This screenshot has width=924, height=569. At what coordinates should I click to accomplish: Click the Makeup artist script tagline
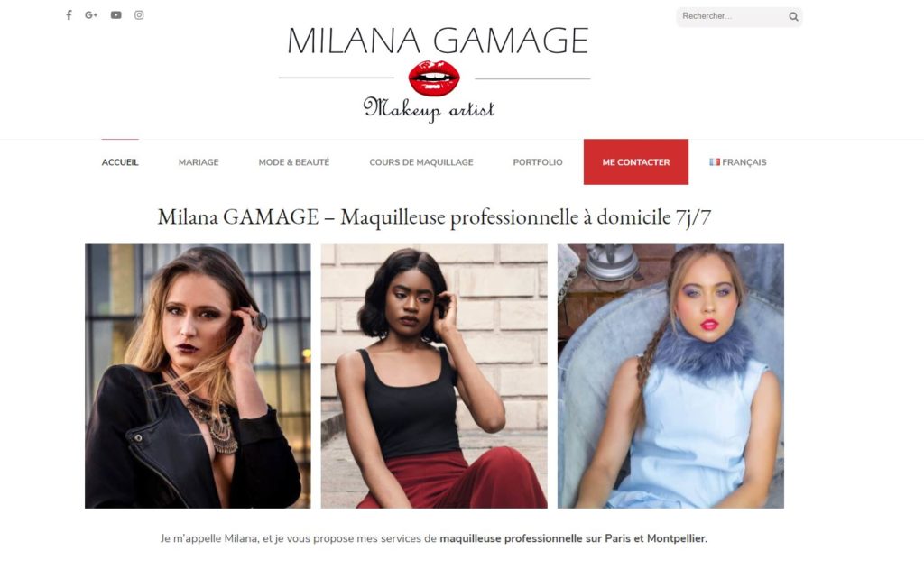point(429,109)
